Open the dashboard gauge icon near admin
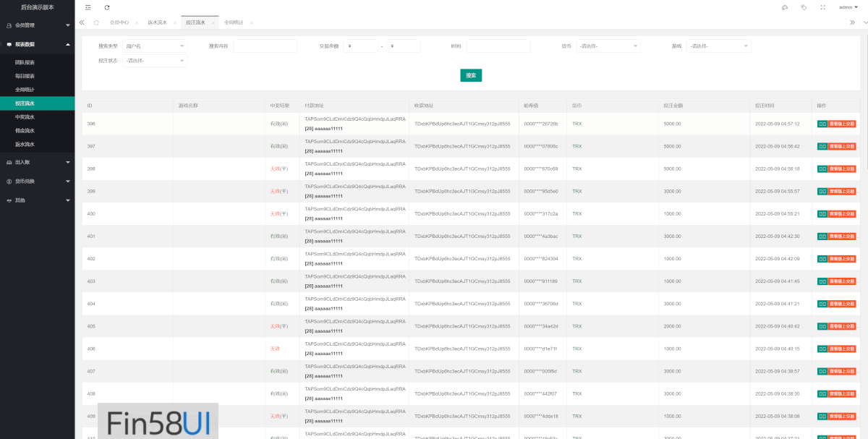This screenshot has width=868, height=439. pyautogui.click(x=785, y=7)
